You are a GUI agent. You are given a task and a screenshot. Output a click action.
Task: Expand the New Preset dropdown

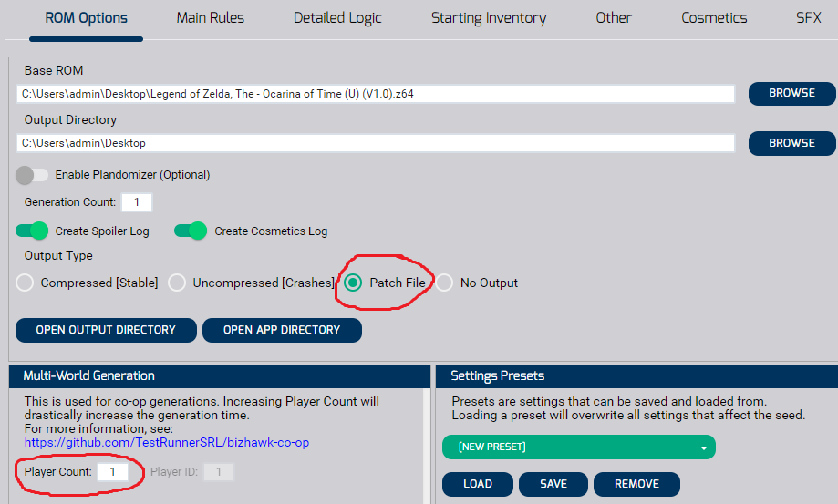pos(578,447)
